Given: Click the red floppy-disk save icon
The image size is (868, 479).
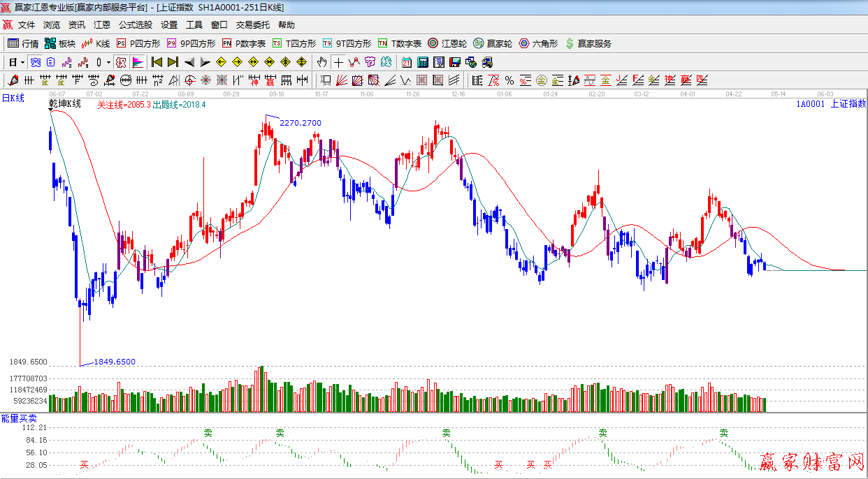Looking at the screenshot, I should tap(454, 62).
